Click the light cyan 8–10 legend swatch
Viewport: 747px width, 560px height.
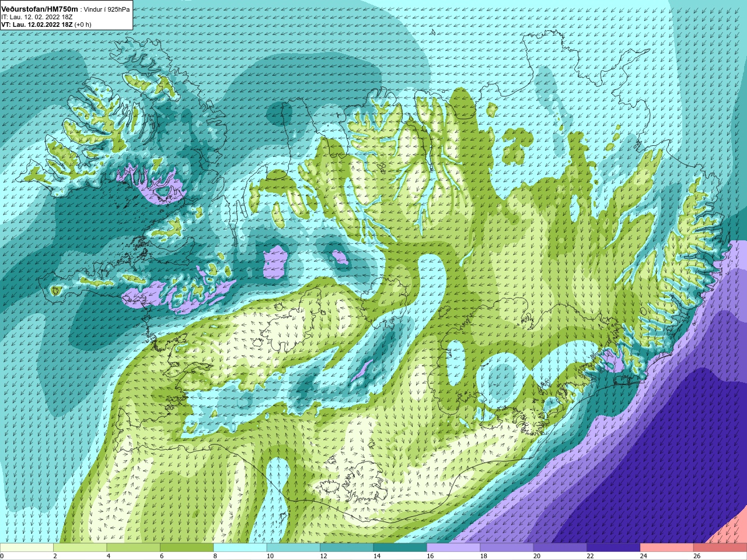(x=240, y=548)
